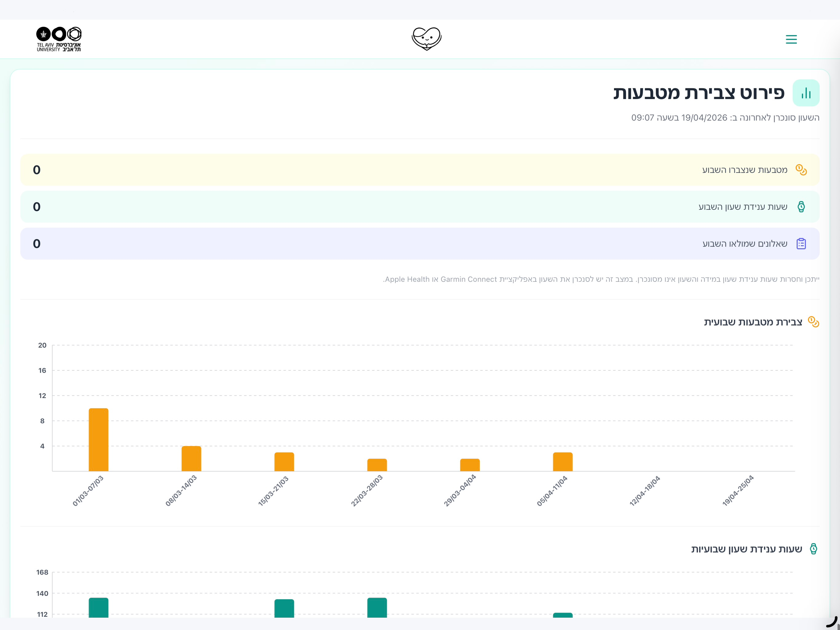
Task: Click the x-axis label 19/04-25/04
Action: (x=738, y=491)
